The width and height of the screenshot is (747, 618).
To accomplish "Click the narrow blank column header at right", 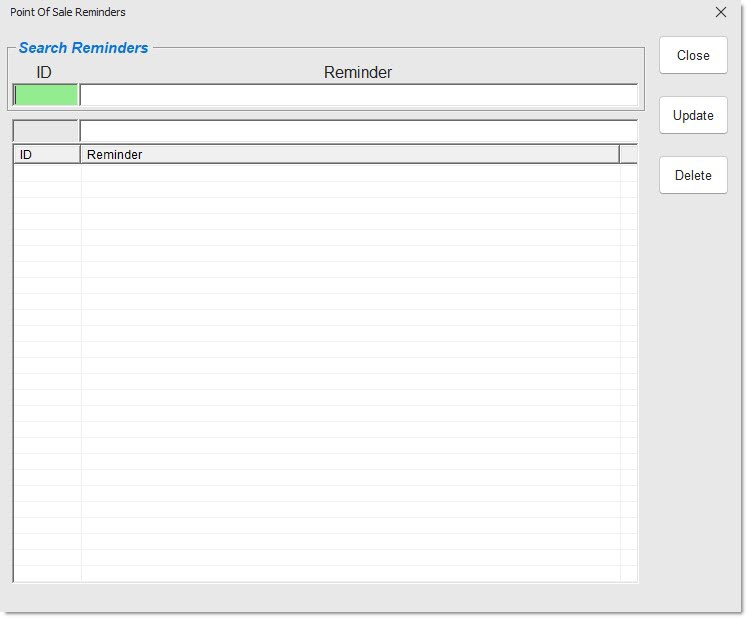I will point(628,154).
